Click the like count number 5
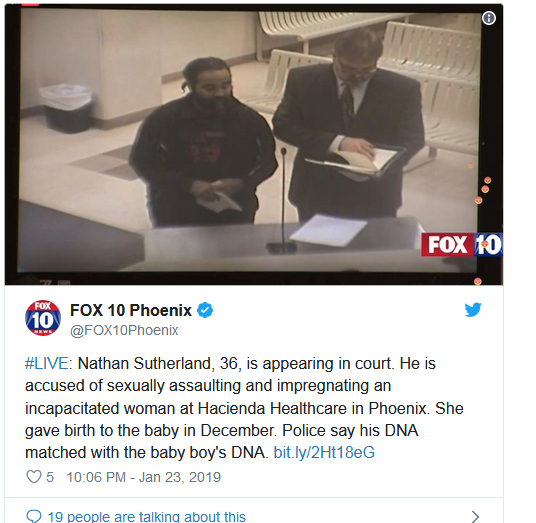 [x=50, y=477]
